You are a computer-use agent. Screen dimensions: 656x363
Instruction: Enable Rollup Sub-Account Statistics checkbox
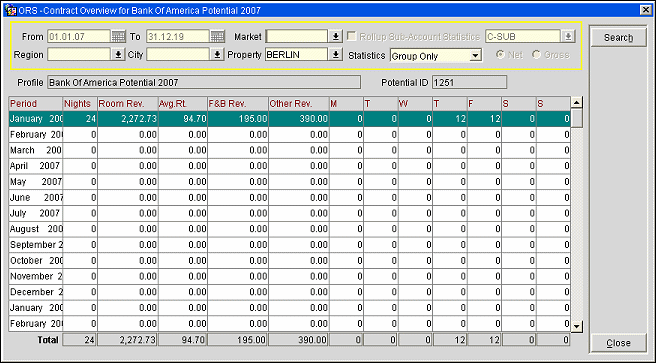tap(352, 36)
